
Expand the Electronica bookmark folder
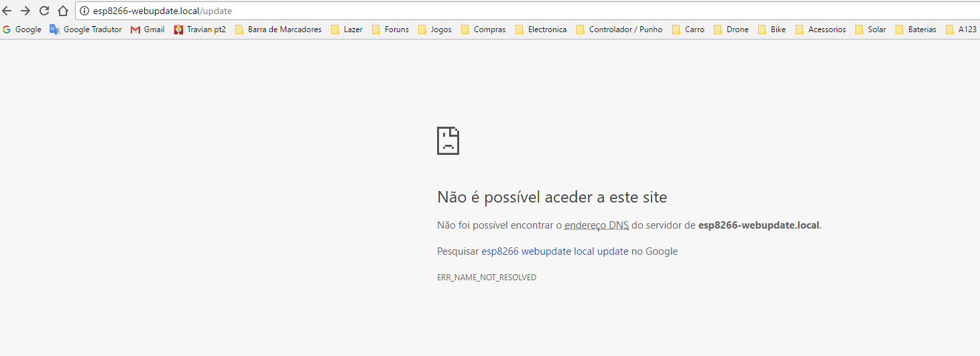(x=541, y=29)
